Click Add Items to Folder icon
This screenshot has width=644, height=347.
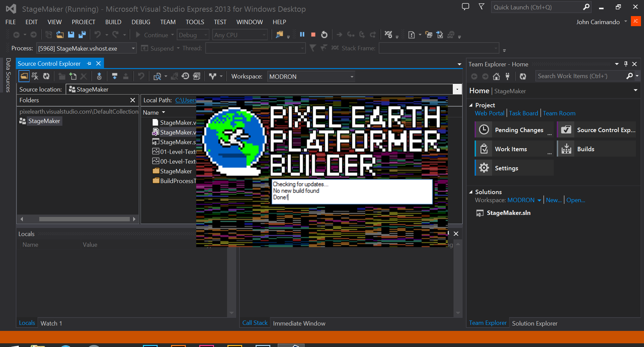[x=73, y=76]
